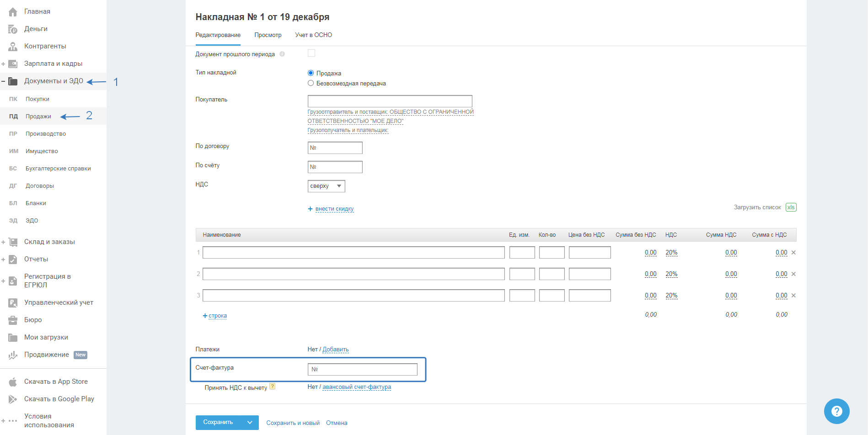This screenshot has width=868, height=435.
Task: Open the Учет в ОСНО tab
Action: [x=313, y=35]
